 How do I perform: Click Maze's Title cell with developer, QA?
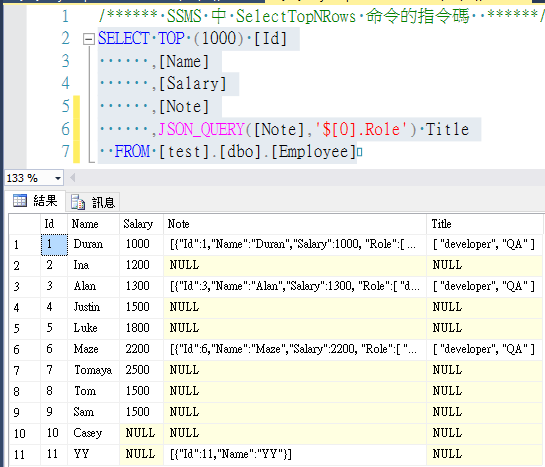tap(484, 349)
